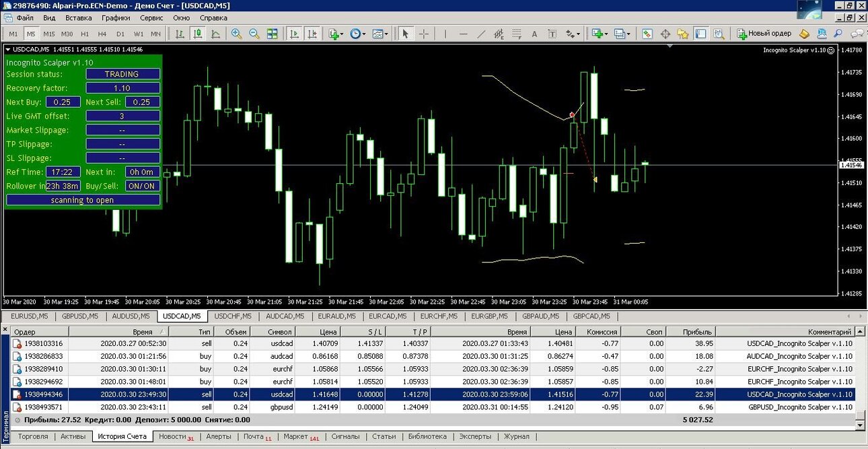
Task: Select the cursor arrow tool
Action: point(406,34)
